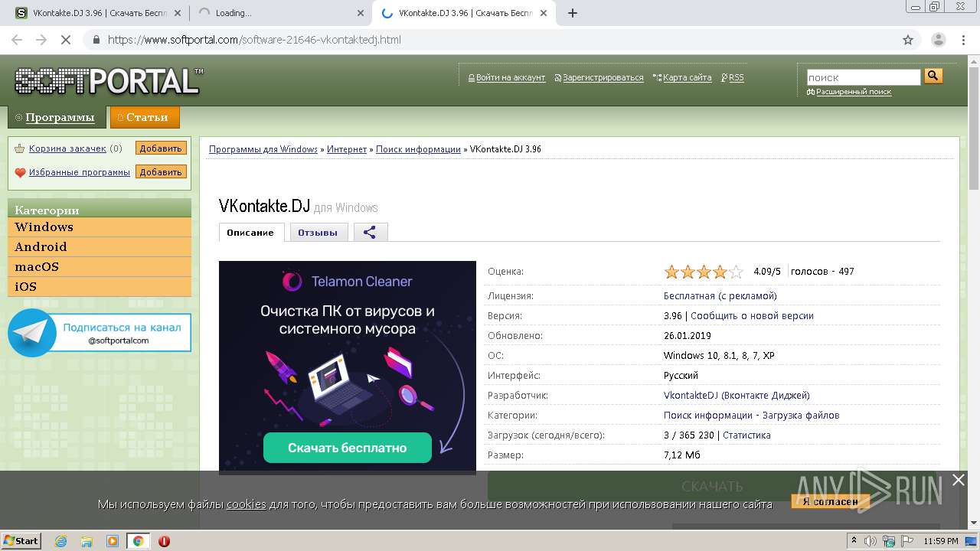Select iOS category
Image resolution: width=980 pixels, height=551 pixels.
pyautogui.click(x=100, y=287)
